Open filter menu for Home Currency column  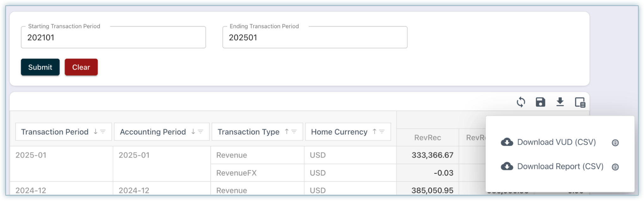(x=382, y=132)
